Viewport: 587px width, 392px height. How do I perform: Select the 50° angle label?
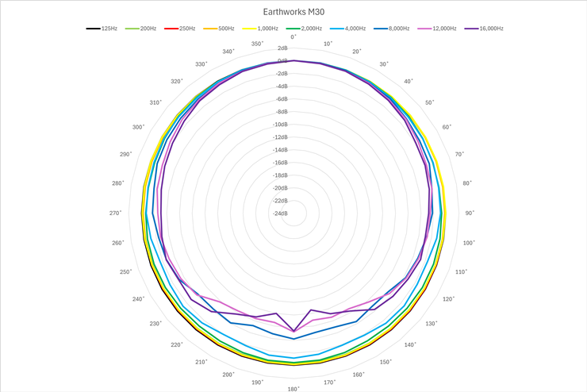tap(430, 102)
